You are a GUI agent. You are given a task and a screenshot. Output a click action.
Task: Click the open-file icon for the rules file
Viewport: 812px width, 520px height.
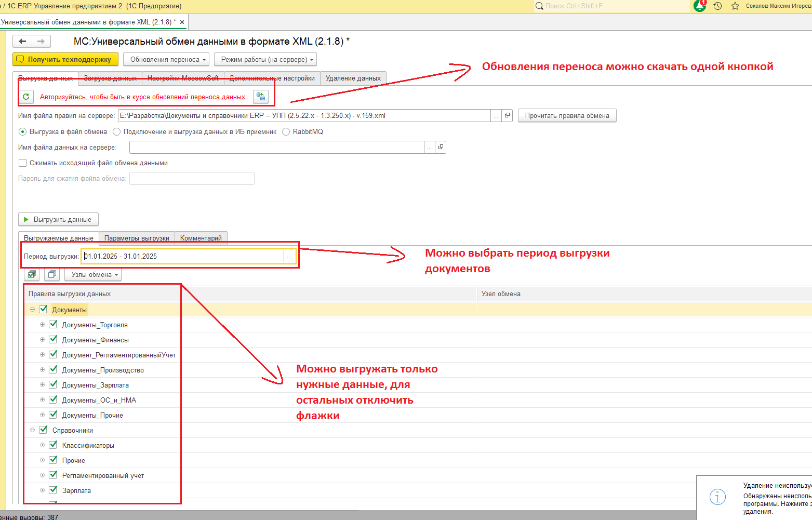(x=508, y=116)
